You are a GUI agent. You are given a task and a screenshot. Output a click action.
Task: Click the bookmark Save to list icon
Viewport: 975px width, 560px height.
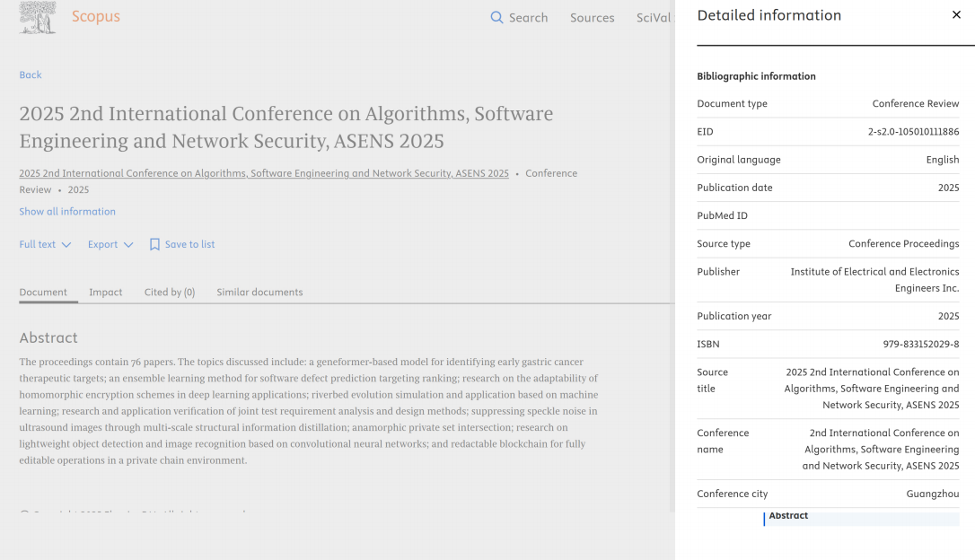point(154,244)
